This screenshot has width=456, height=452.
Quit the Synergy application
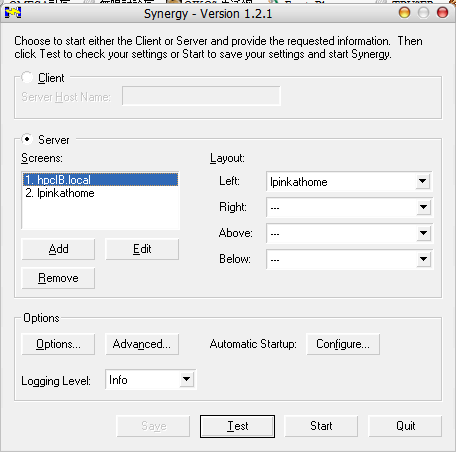(405, 426)
